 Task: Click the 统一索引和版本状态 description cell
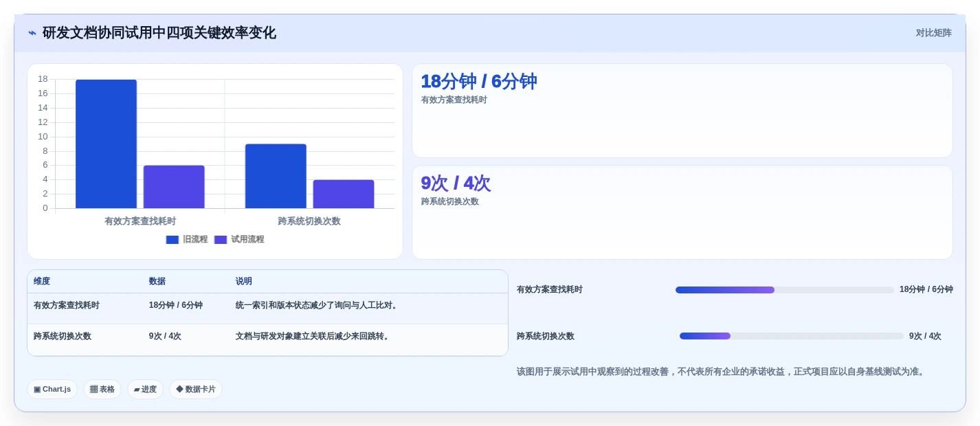318,306
